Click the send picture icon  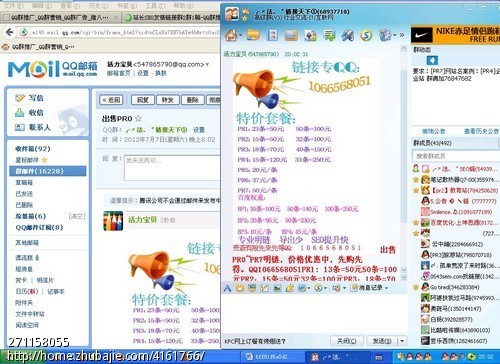(x=277, y=288)
